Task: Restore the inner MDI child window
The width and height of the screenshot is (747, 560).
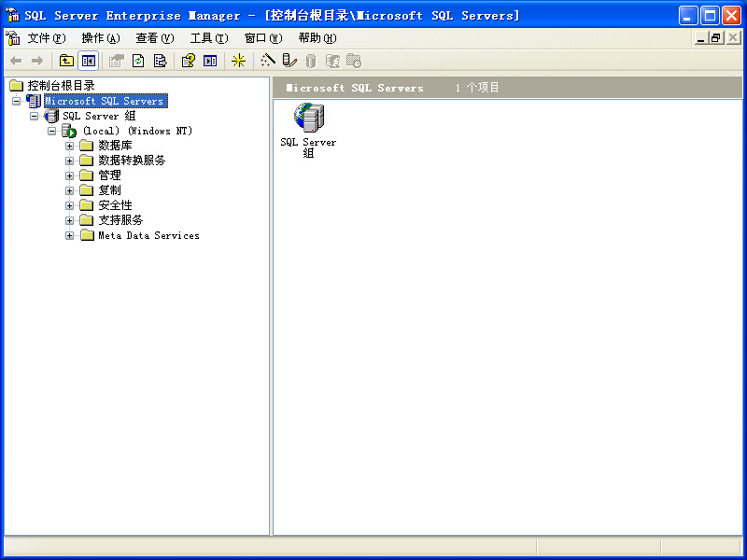Action: tap(715, 38)
